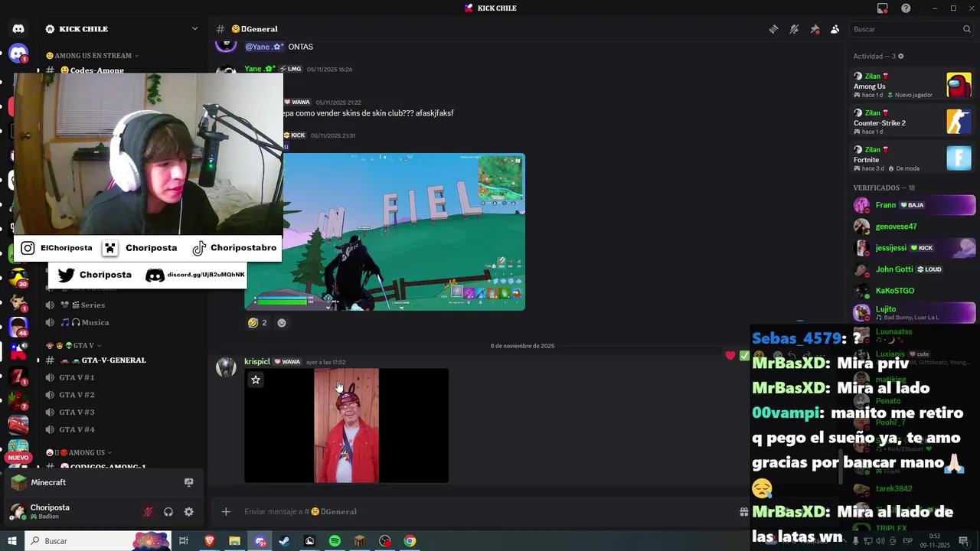Click the NUEVO new mentions pill
980x551 pixels.
click(x=18, y=458)
